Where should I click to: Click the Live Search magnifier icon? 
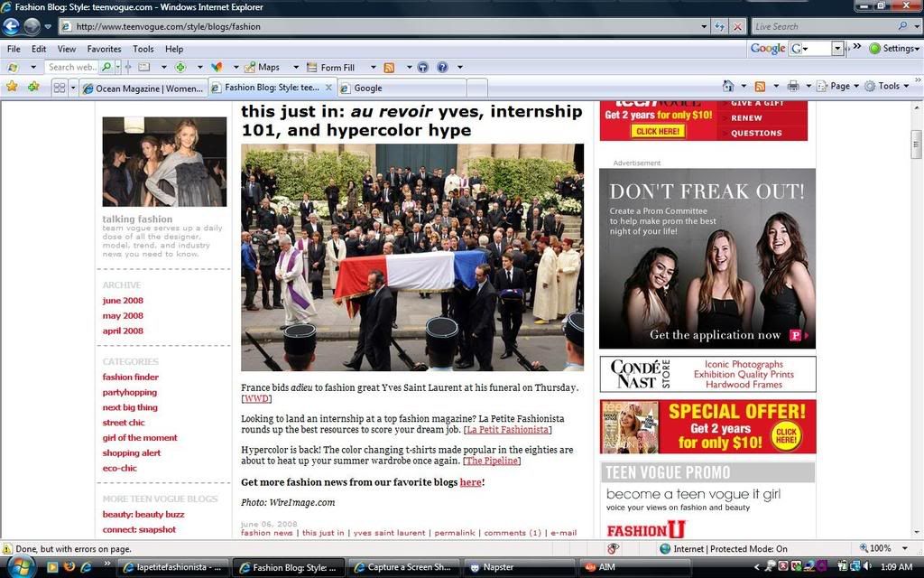tap(902, 26)
